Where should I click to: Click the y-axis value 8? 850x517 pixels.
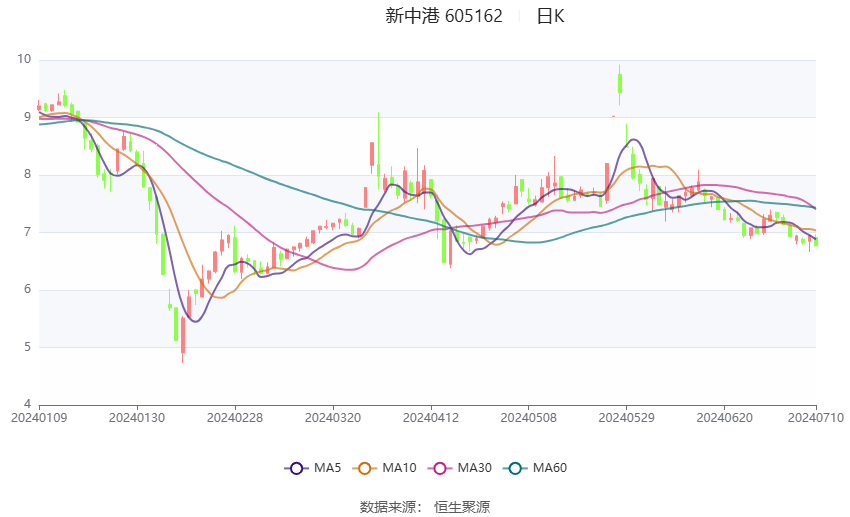coord(27,175)
